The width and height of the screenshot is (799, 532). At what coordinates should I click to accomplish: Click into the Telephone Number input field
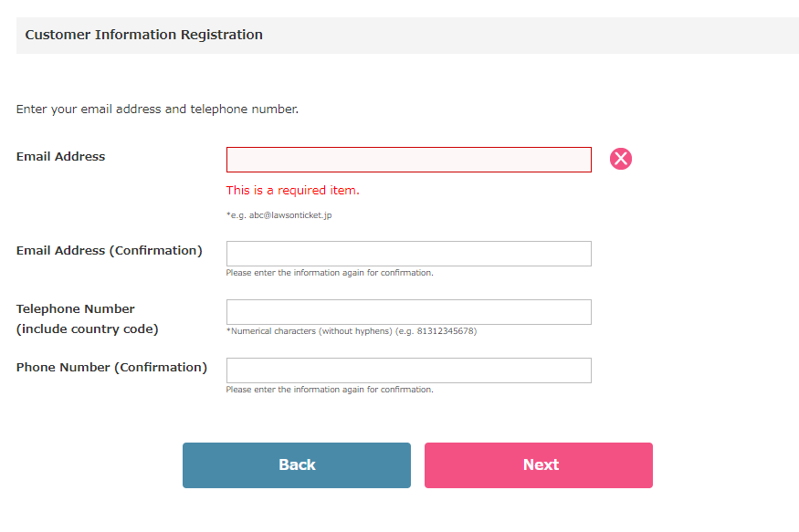click(x=409, y=312)
